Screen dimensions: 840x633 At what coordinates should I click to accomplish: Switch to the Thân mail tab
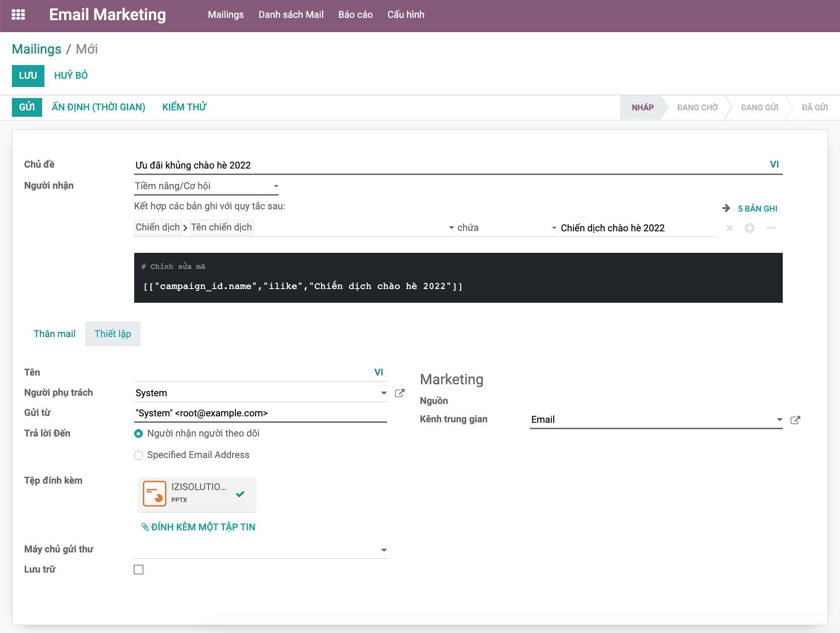coord(55,334)
